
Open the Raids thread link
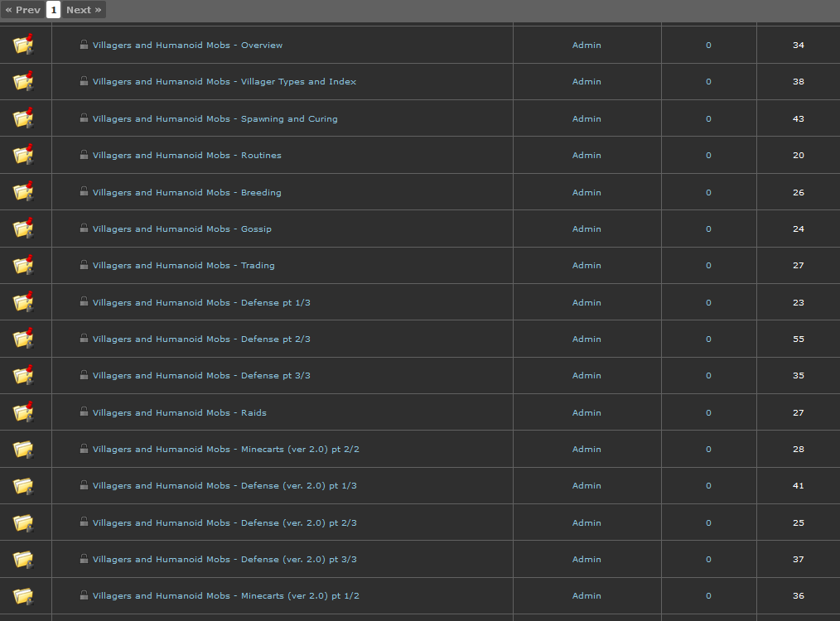click(x=180, y=412)
